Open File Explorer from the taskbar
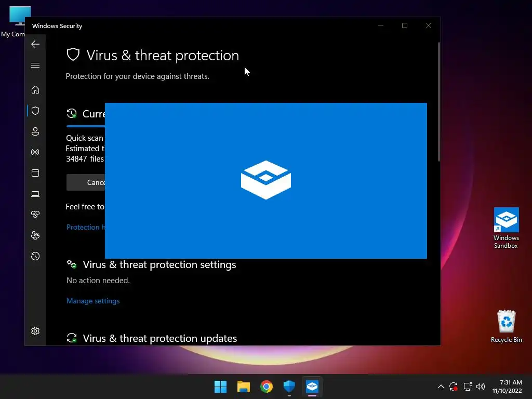 [x=244, y=387]
